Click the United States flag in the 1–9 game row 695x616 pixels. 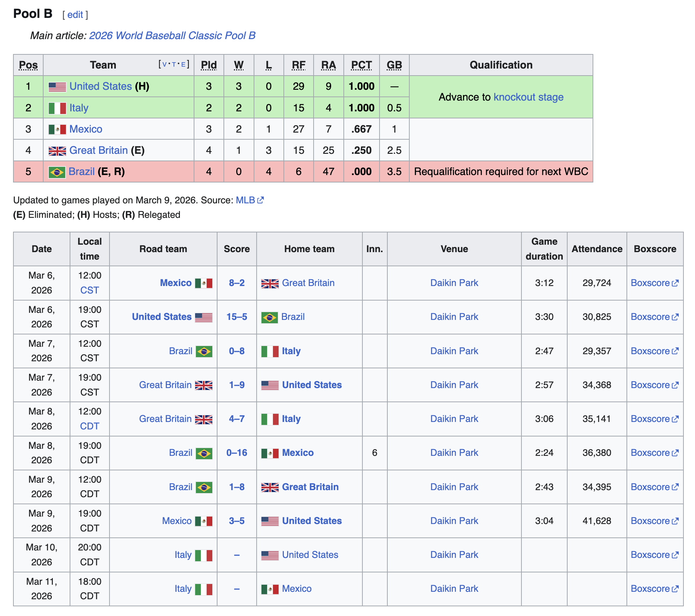270,385
